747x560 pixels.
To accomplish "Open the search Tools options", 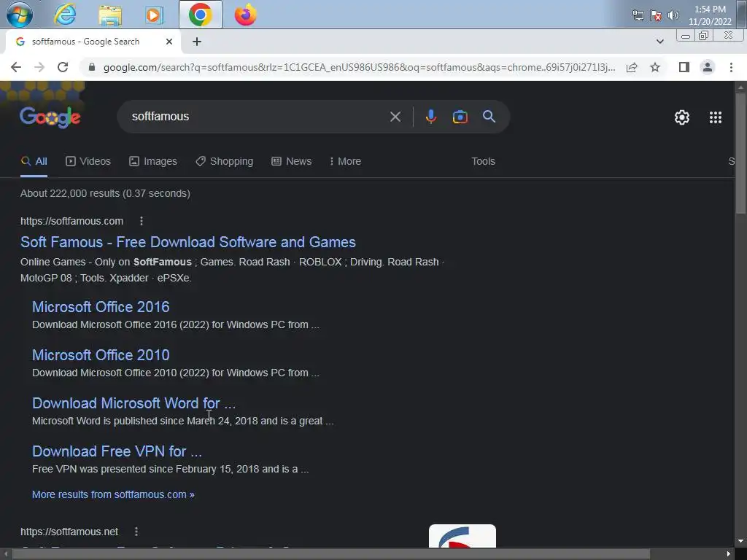I will coord(483,161).
